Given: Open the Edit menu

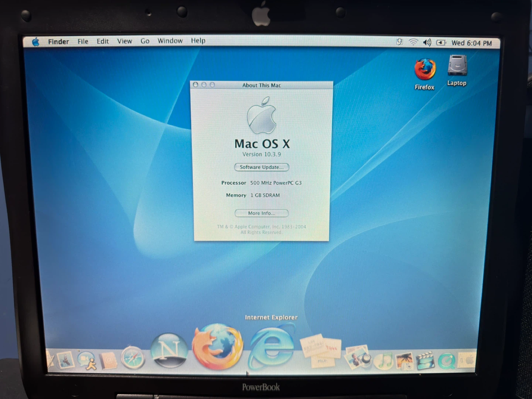Looking at the screenshot, I should [103, 41].
